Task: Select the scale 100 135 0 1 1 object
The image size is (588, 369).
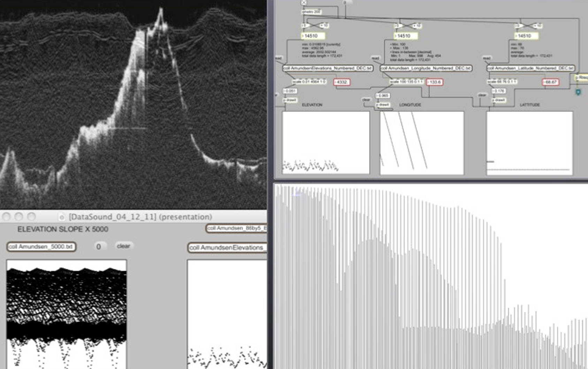Action: click(407, 81)
